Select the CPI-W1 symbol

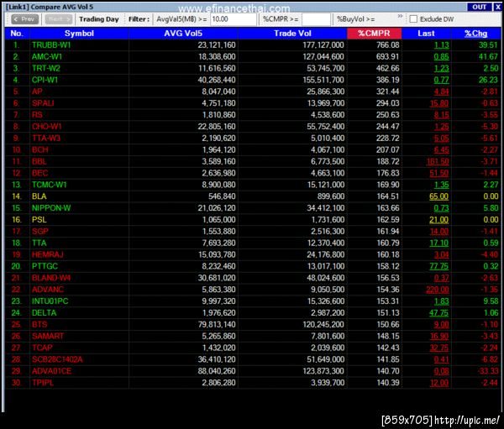tap(45, 80)
